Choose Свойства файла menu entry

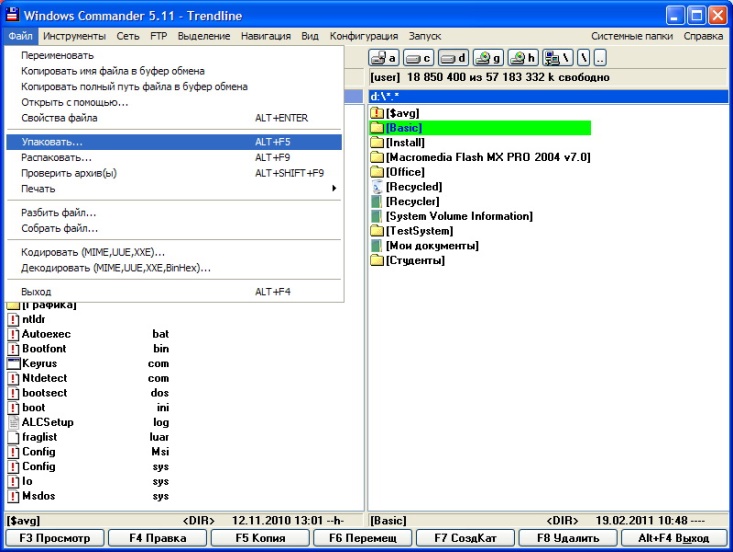pos(174,118)
